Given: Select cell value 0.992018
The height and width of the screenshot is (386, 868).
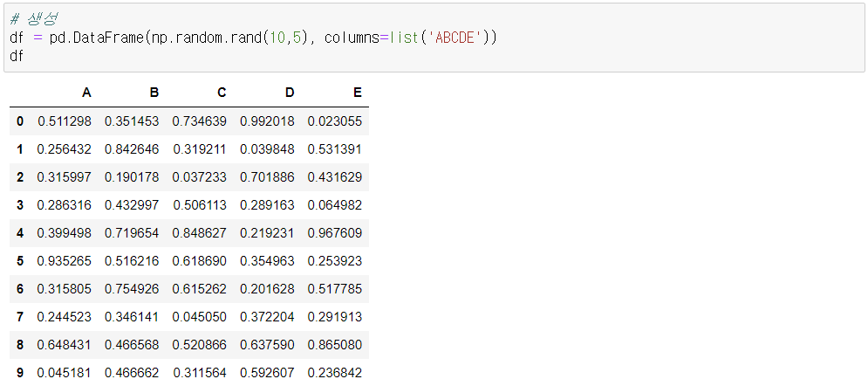Looking at the screenshot, I should click(x=267, y=121).
